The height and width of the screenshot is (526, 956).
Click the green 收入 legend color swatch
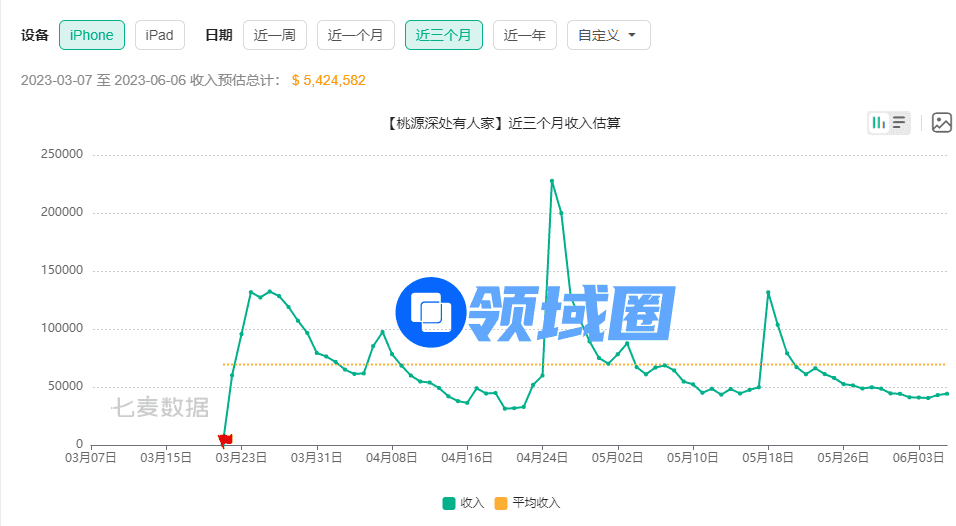tap(449, 503)
